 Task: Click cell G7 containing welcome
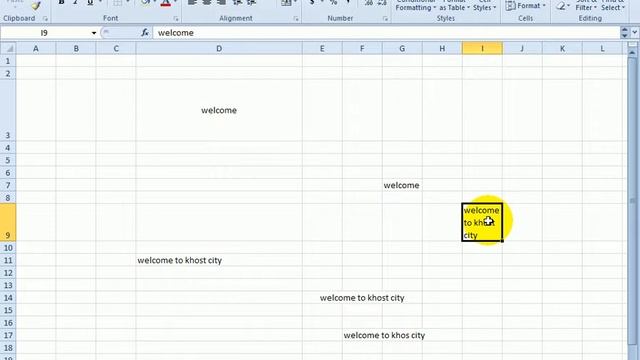pyautogui.click(x=402, y=185)
